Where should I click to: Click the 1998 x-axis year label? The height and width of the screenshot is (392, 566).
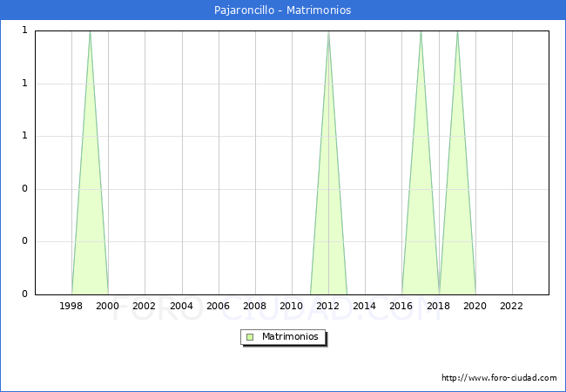71,306
